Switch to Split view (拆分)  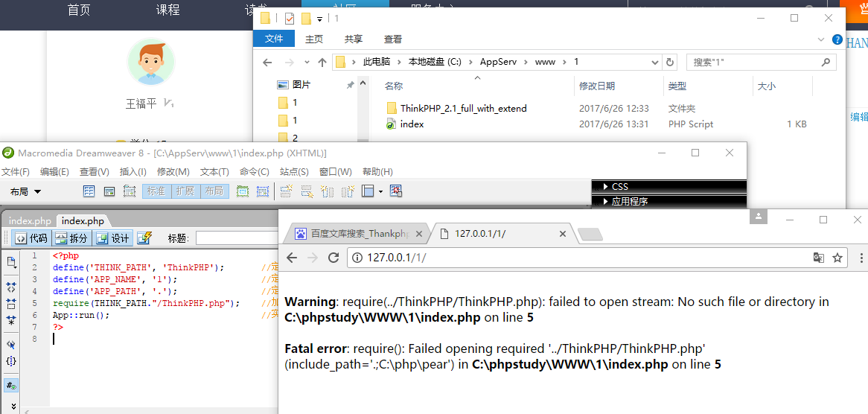pos(73,238)
